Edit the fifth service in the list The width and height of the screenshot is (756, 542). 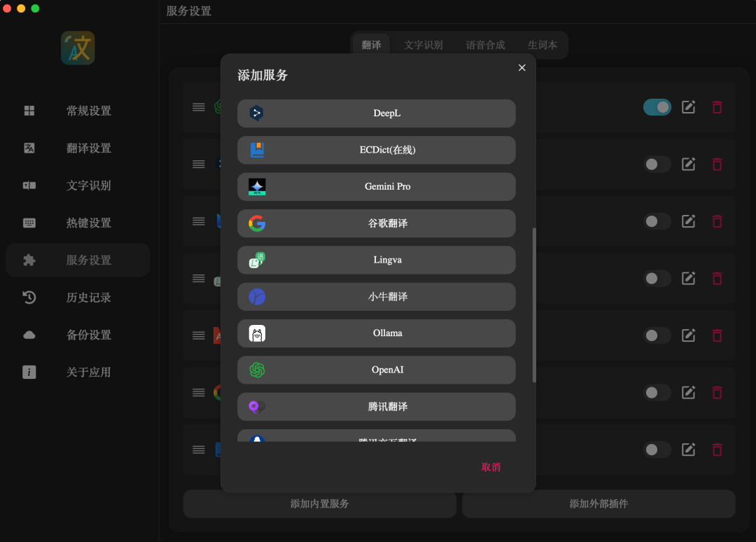(x=688, y=335)
